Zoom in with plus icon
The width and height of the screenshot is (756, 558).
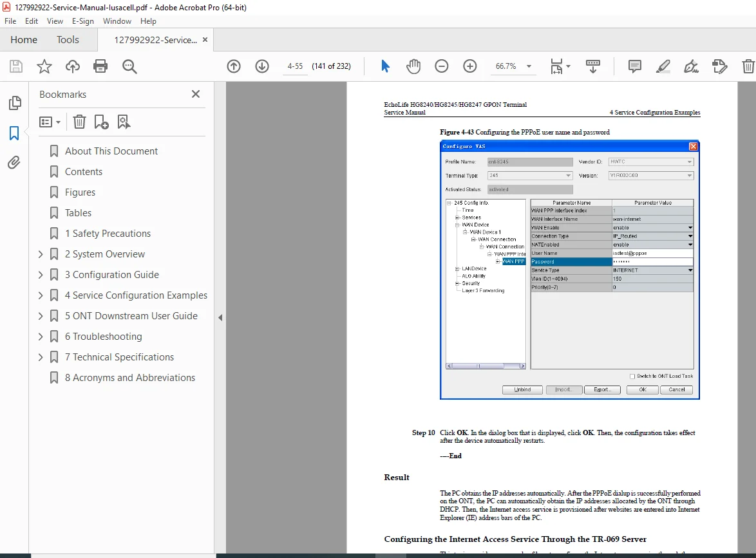[469, 66]
